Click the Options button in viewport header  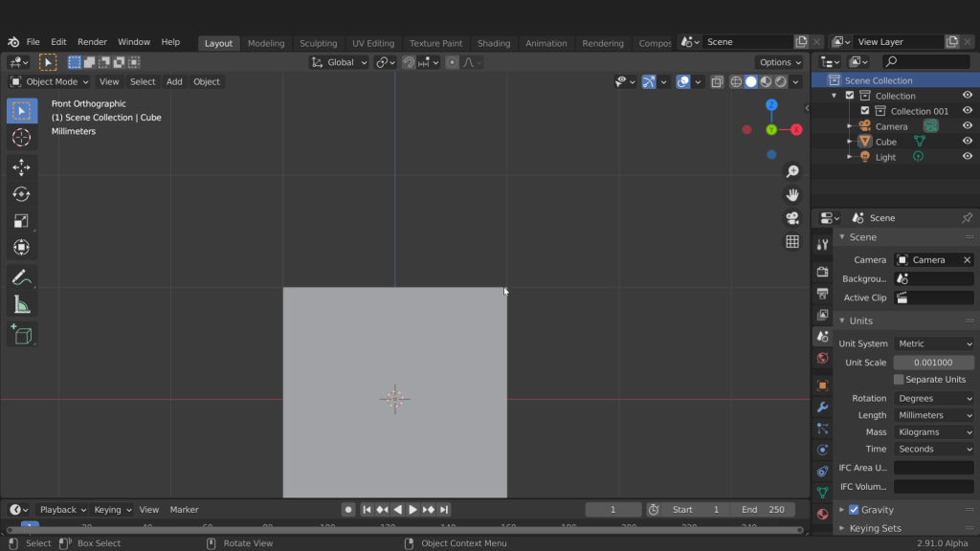pyautogui.click(x=779, y=62)
